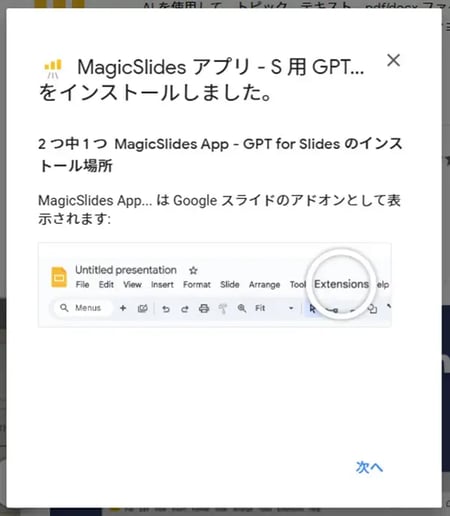Click the yellow Slides file icon in illustration
Image resolution: width=450 pixels, height=516 pixels.
pyautogui.click(x=59, y=277)
